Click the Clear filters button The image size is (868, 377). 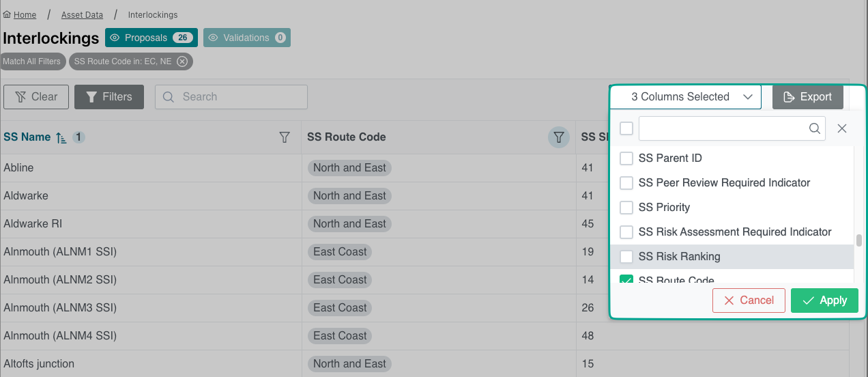(36, 97)
